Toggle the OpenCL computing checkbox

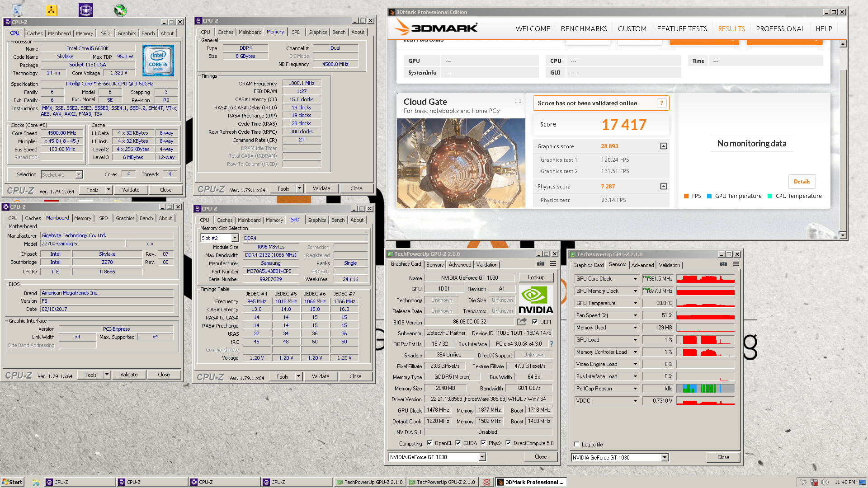(429, 443)
